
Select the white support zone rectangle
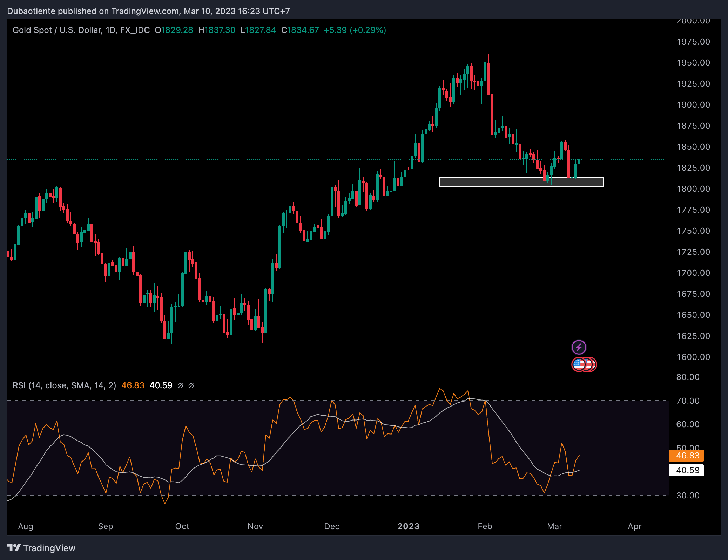click(521, 182)
